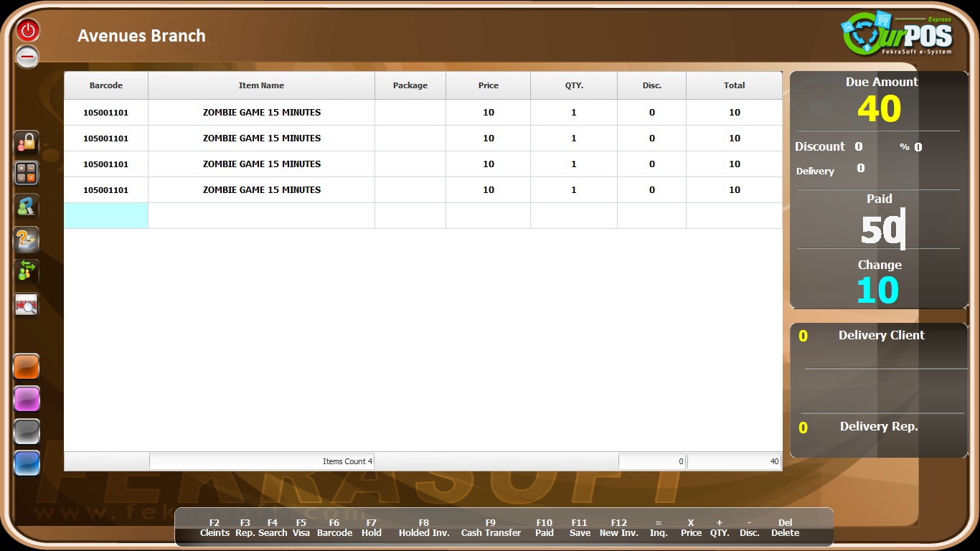This screenshot has height=551, width=980.
Task: Choose the F10 Paid shortcut
Action: (x=545, y=528)
